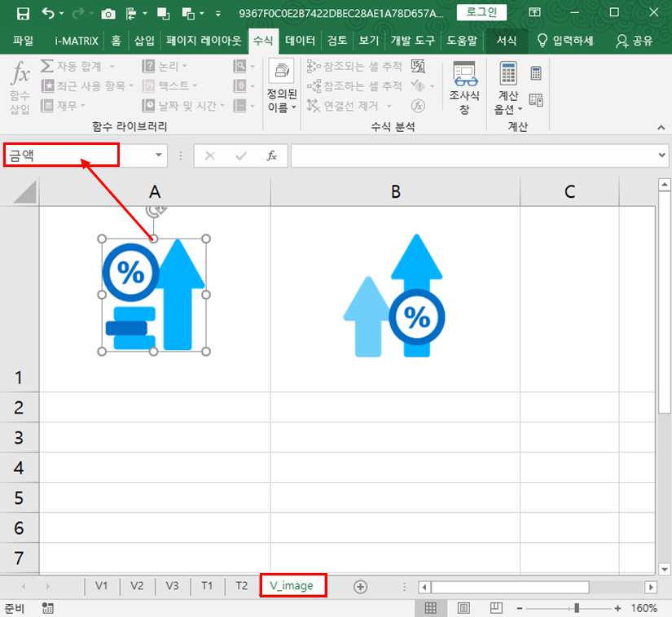Click the calculate sheet icon under the calculator

(536, 99)
